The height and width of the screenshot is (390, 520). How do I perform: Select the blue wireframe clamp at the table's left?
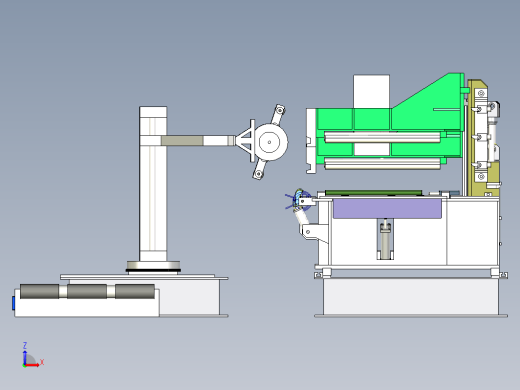coord(298,199)
